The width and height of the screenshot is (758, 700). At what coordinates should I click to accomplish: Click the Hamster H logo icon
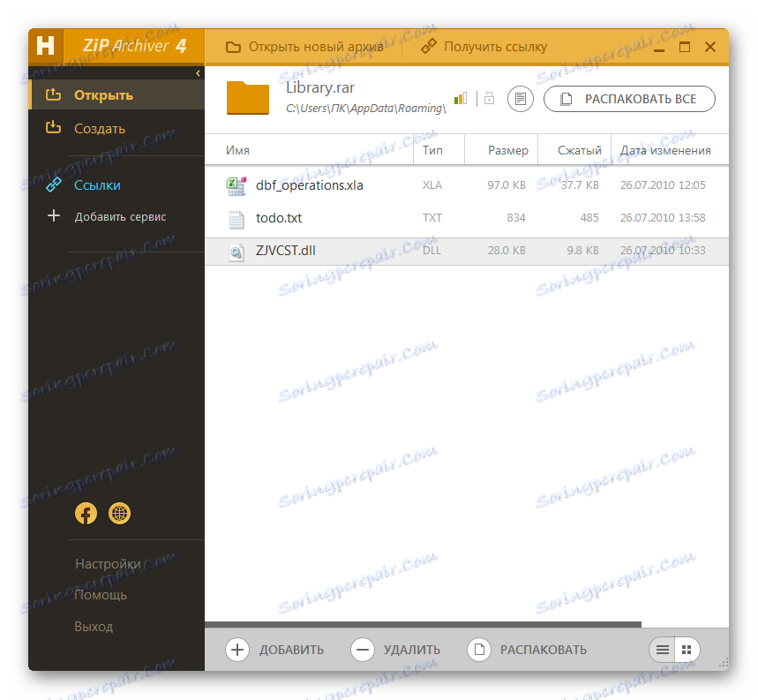(x=45, y=47)
